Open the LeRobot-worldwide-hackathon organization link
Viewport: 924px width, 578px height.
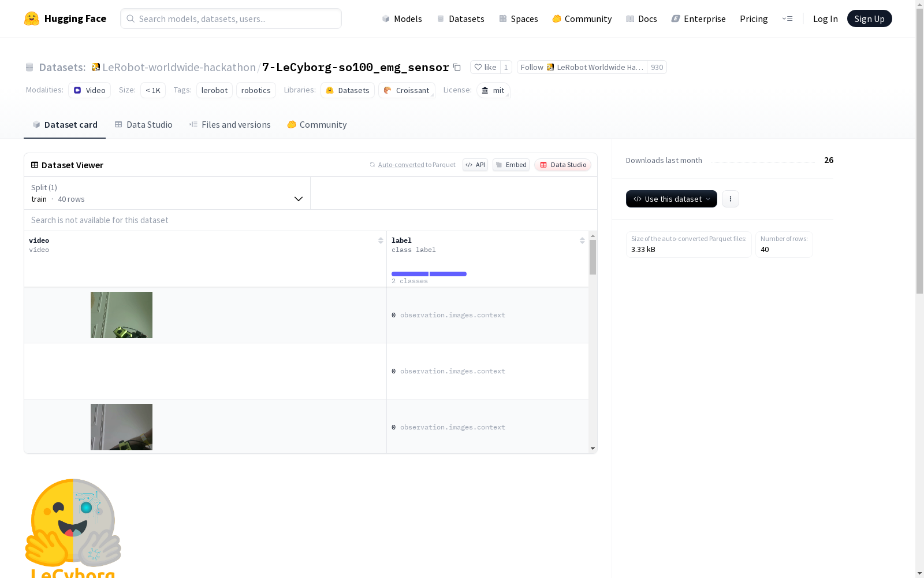pos(179,67)
